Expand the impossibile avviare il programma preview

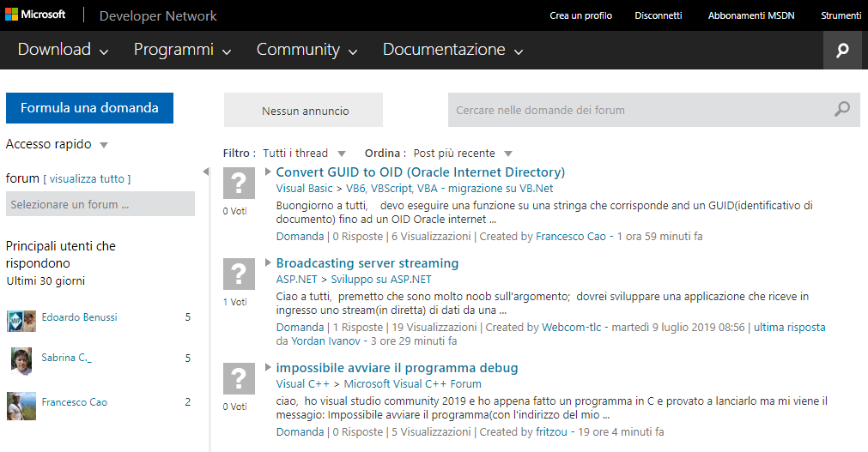pos(268,367)
